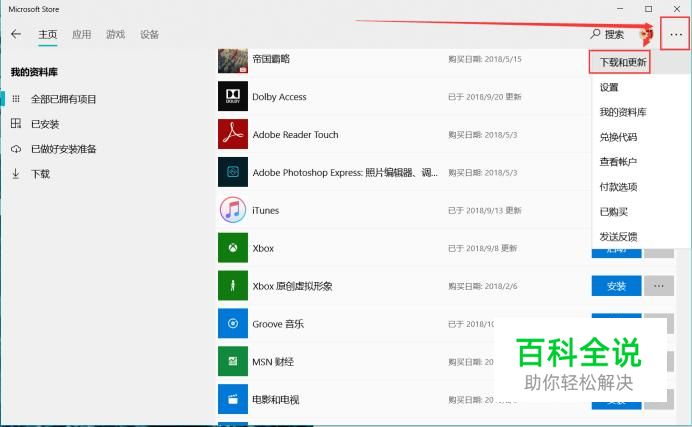The width and height of the screenshot is (692, 427).
Task: Click the iTunes app name
Action: [266, 210]
